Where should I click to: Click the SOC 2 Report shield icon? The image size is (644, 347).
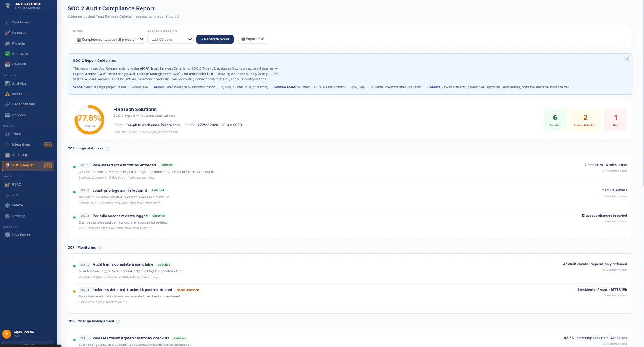tap(7, 165)
